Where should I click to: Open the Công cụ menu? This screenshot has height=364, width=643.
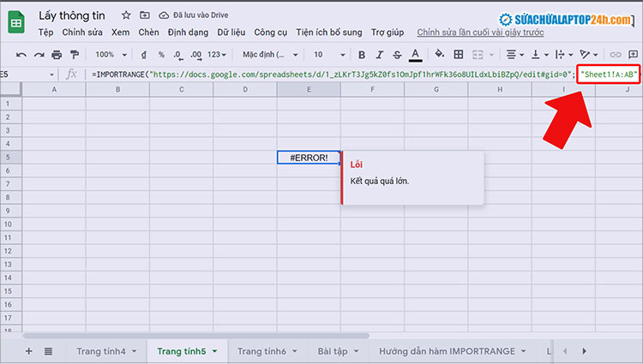[271, 32]
